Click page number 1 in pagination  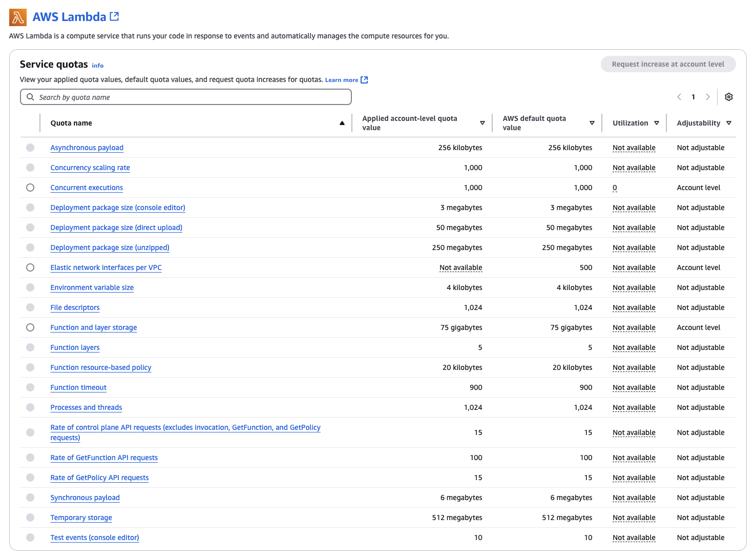point(694,97)
